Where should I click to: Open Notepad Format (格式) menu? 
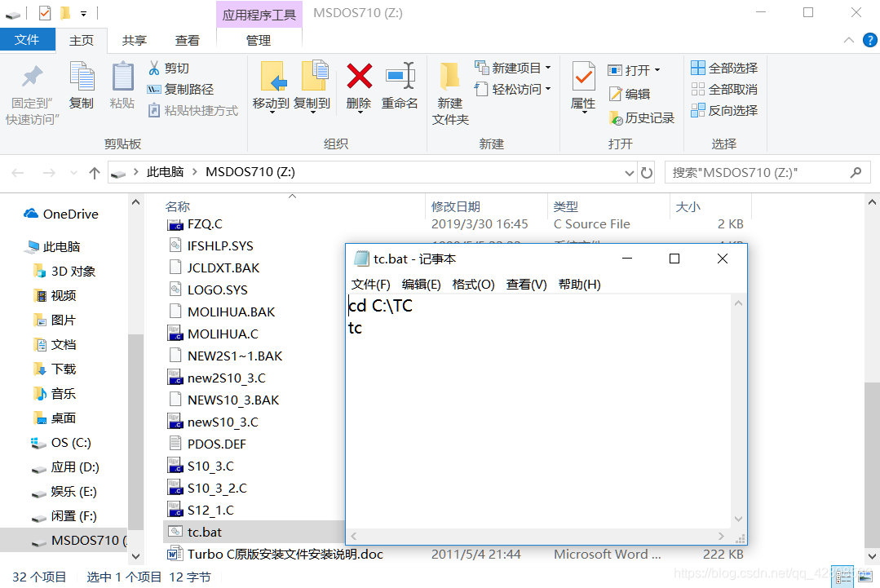(x=473, y=285)
